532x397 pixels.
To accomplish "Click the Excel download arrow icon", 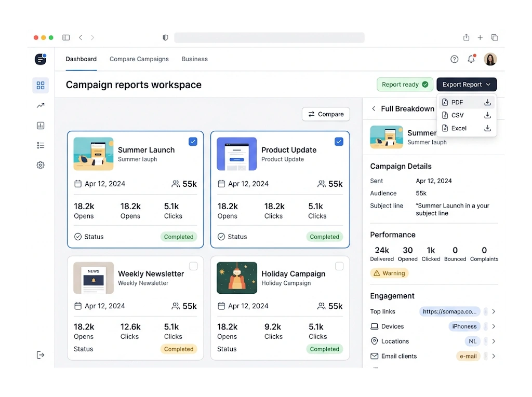I will pyautogui.click(x=487, y=128).
